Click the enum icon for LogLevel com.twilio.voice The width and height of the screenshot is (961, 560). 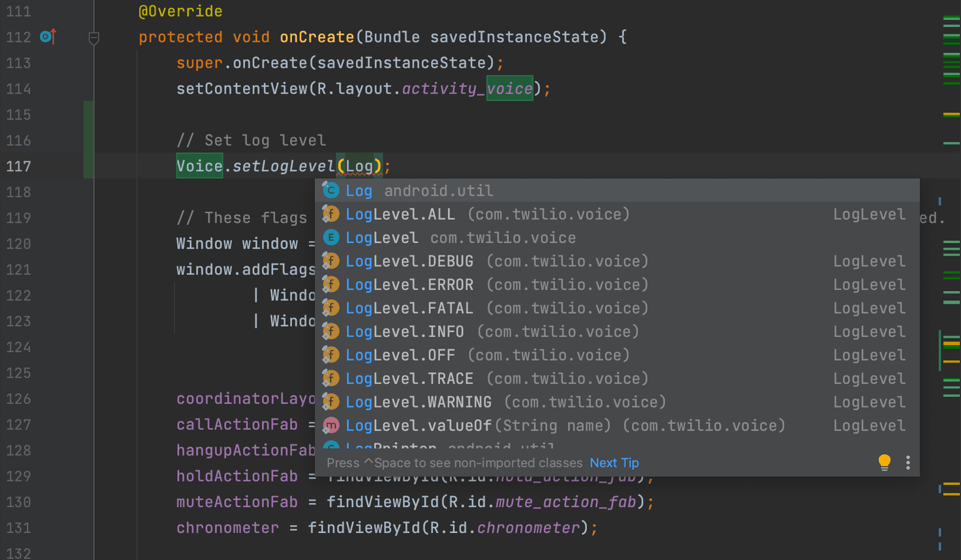[x=331, y=238]
